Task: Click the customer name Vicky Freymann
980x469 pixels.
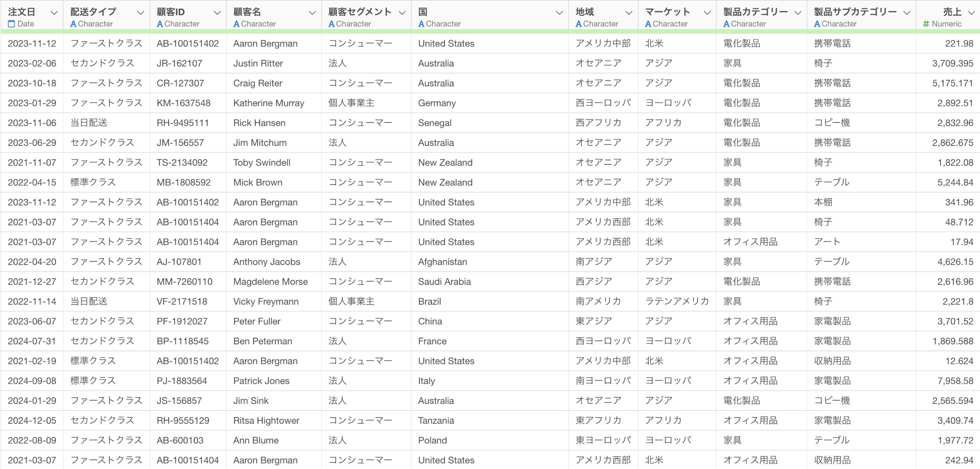Action: (x=266, y=301)
